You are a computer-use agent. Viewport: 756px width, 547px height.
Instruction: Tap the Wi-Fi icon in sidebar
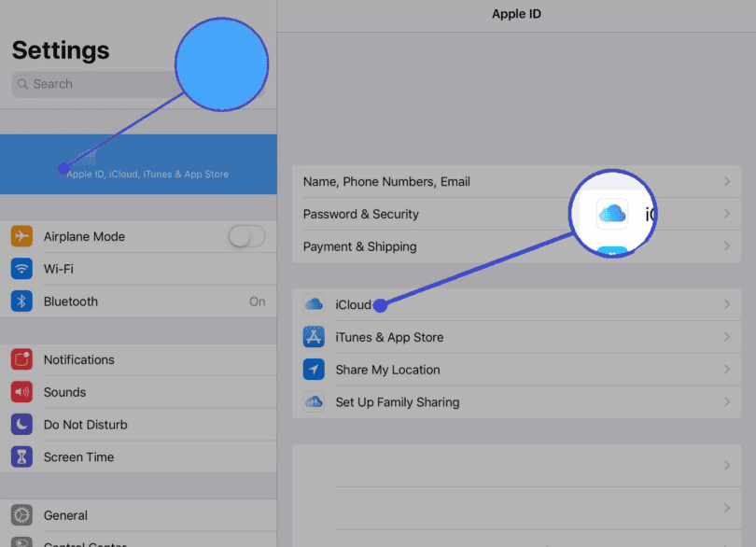point(21,269)
